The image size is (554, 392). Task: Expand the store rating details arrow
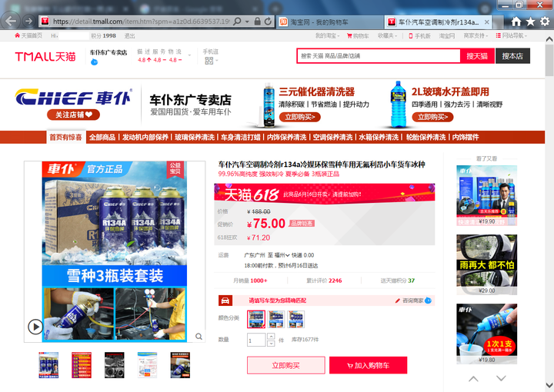coord(190,55)
